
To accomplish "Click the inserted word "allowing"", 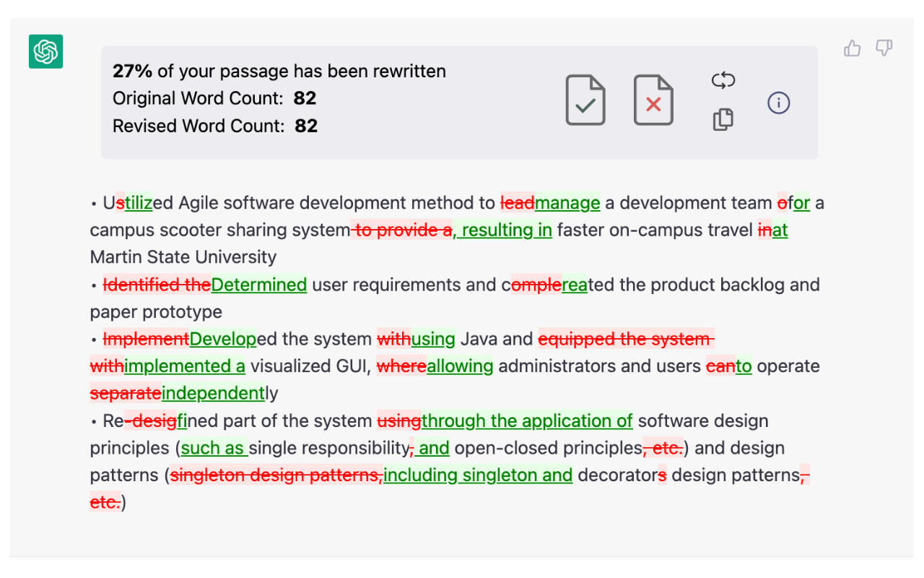I will coord(460,366).
